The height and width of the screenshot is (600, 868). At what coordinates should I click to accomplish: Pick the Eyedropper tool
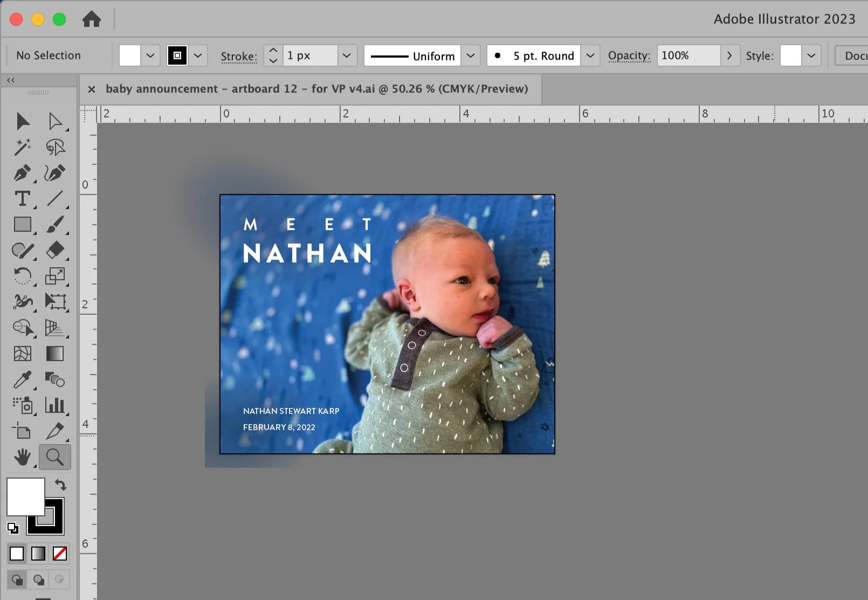point(23,380)
